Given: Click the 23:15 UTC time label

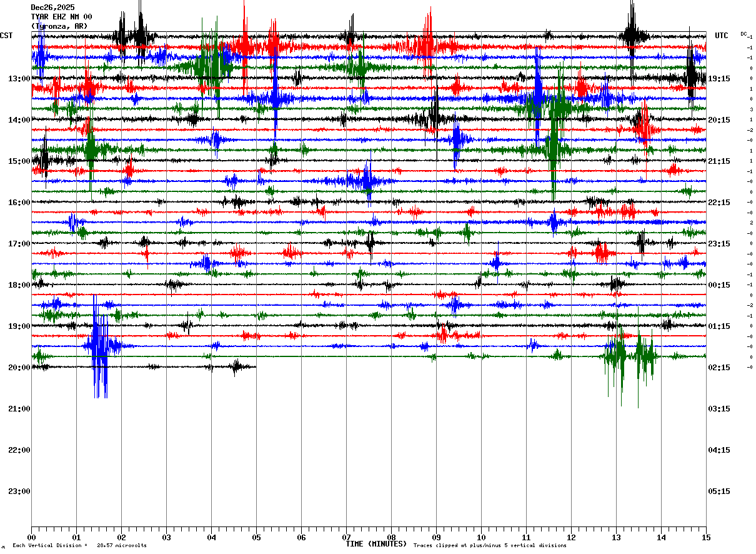Looking at the screenshot, I should (x=719, y=244).
